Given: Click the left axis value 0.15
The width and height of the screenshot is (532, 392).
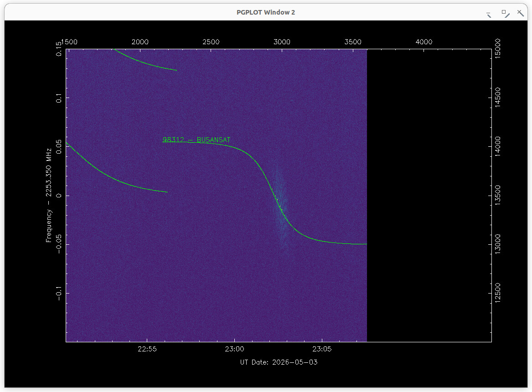Looking at the screenshot, I should [x=59, y=49].
